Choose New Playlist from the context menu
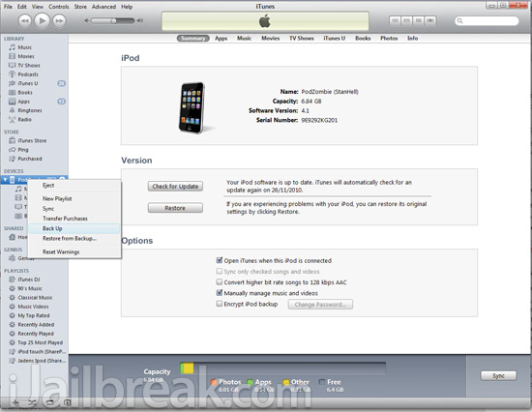Screen dimensions: 532x412 [74, 198]
